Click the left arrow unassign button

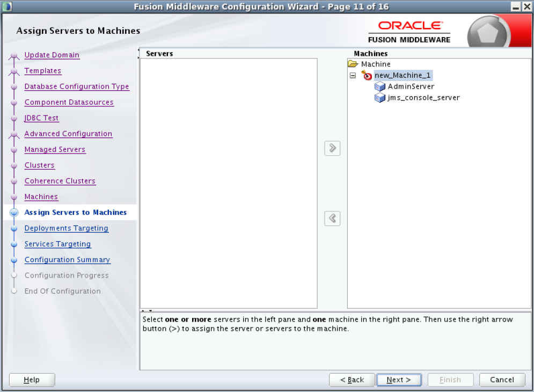click(332, 219)
